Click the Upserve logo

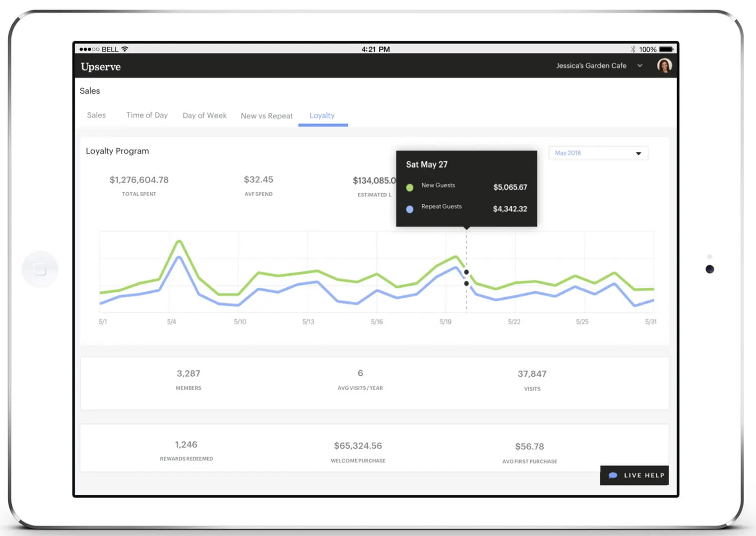pos(101,67)
